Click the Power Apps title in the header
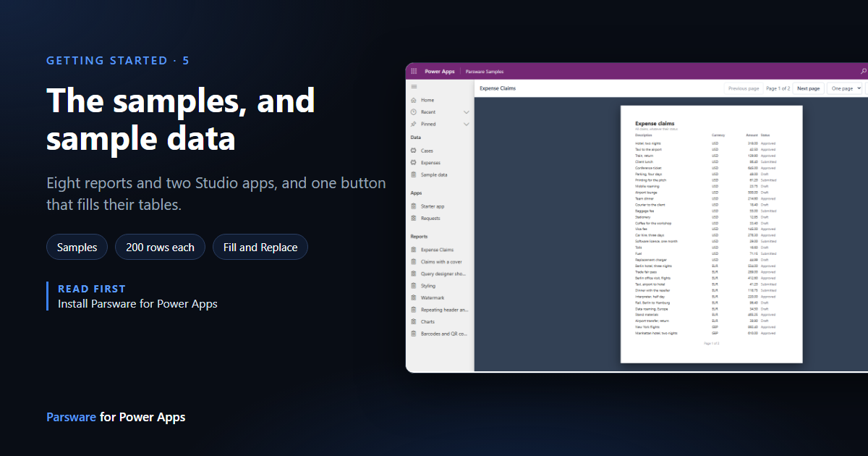Viewport: 868px width, 456px height. pyautogui.click(x=439, y=72)
